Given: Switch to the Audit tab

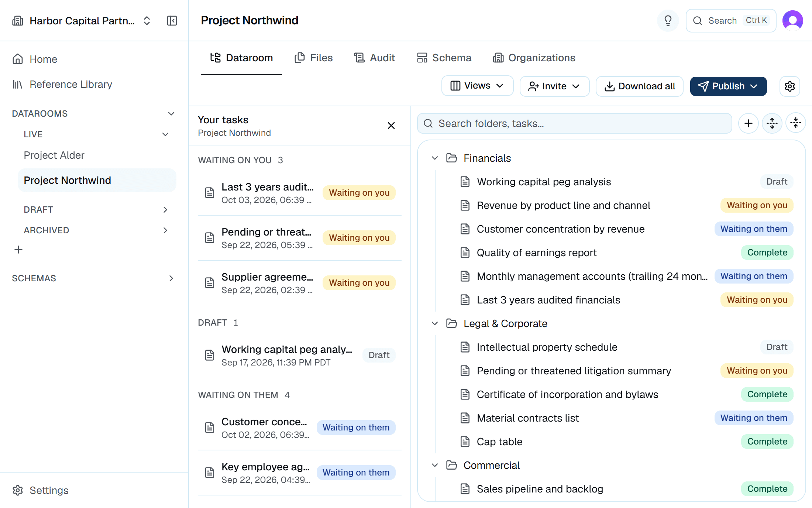Looking at the screenshot, I should [375, 58].
